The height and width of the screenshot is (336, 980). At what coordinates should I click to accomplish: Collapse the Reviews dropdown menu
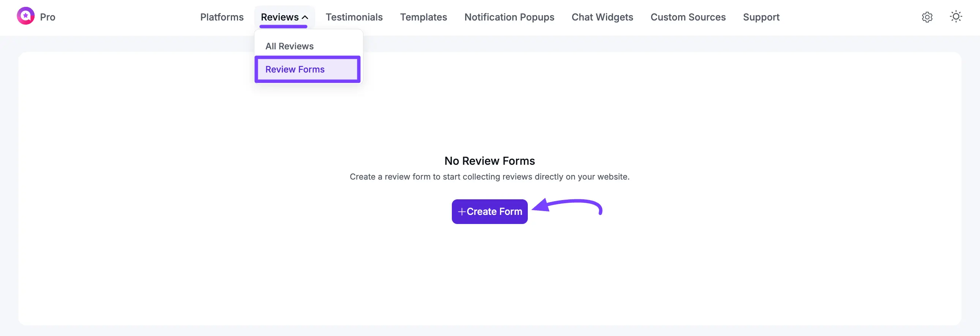284,17
